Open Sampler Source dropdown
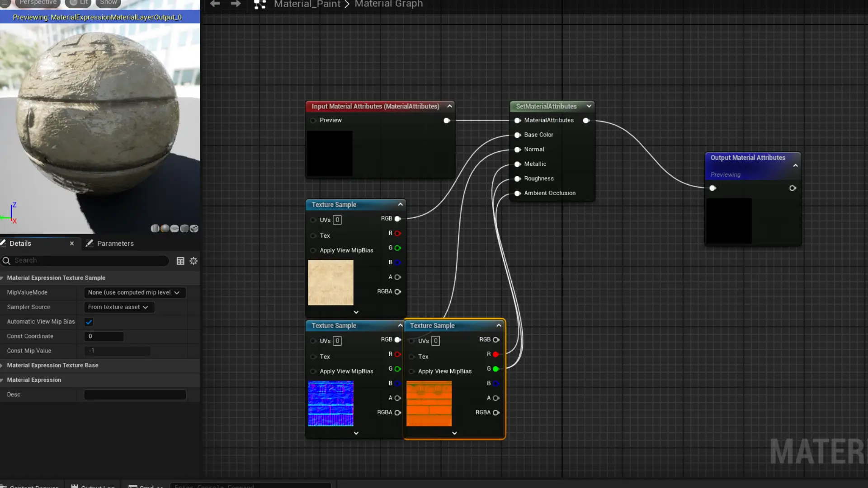 [119, 307]
